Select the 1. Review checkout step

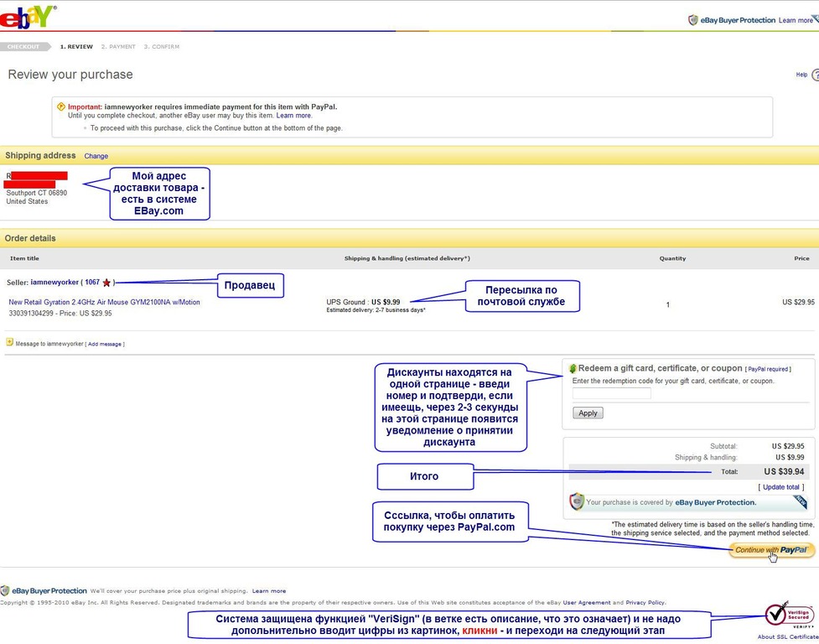(x=76, y=46)
